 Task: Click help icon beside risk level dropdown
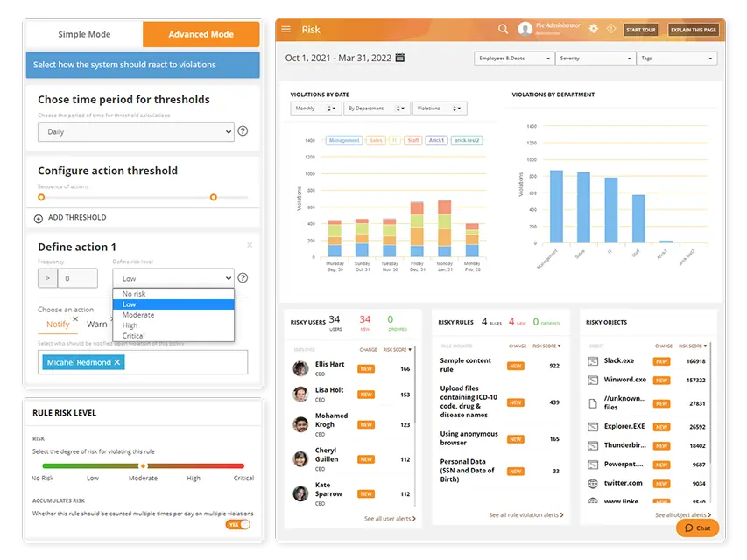point(243,277)
